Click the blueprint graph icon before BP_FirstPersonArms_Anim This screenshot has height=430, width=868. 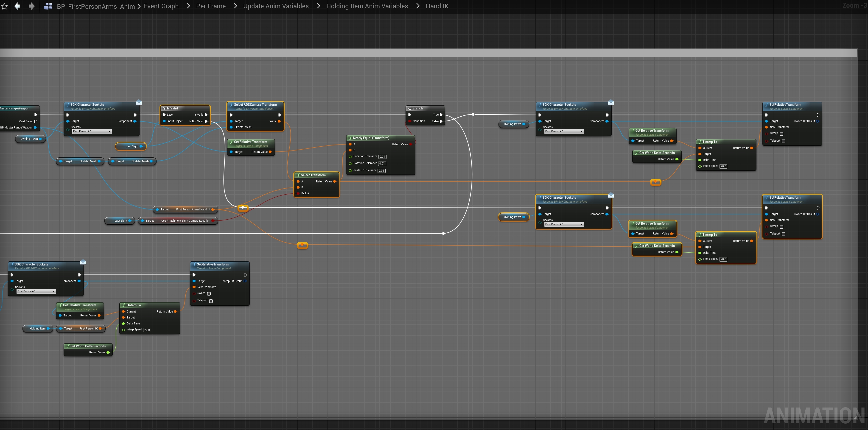[48, 6]
